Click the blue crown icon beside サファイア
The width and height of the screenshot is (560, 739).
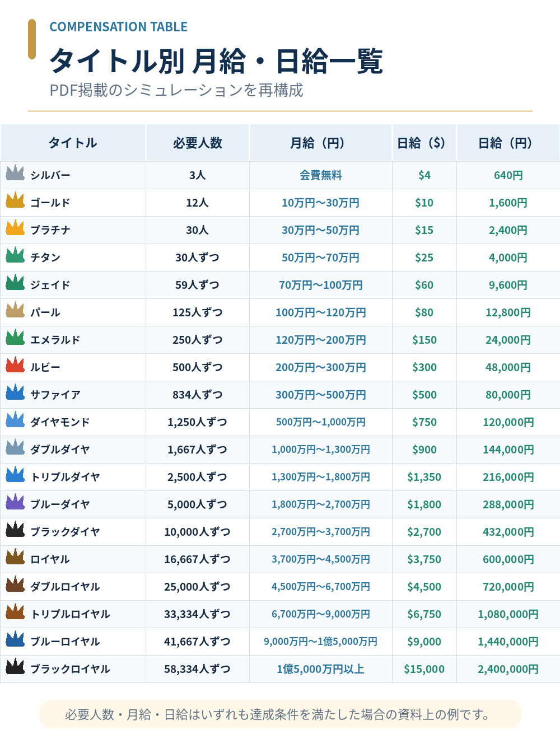[15, 392]
